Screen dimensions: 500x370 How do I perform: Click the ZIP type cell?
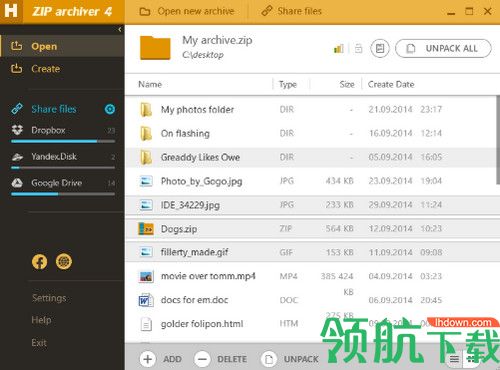point(286,229)
